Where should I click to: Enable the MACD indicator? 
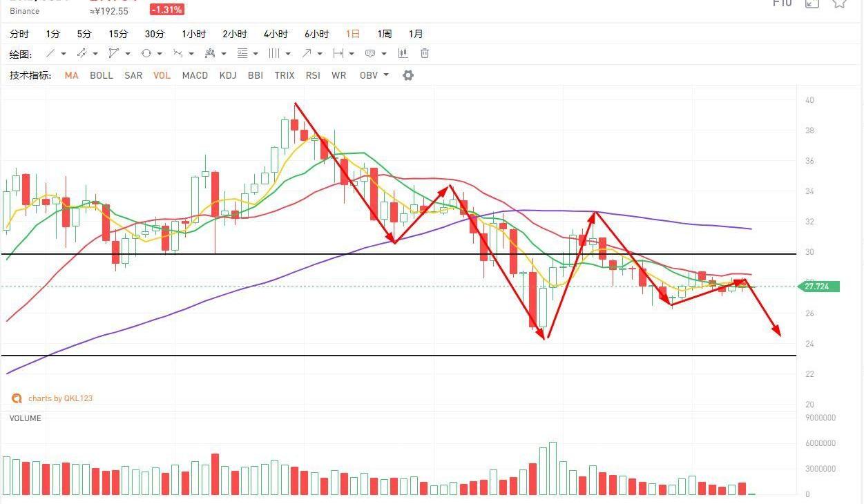click(x=195, y=75)
